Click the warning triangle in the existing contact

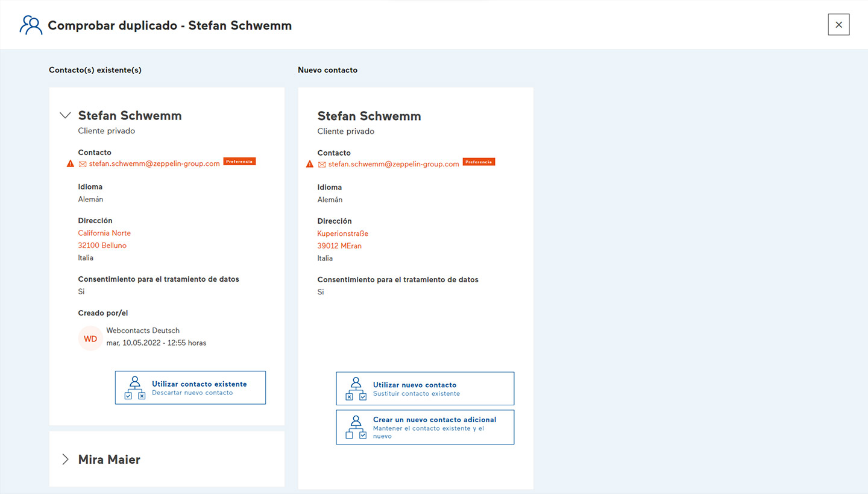[x=71, y=163]
